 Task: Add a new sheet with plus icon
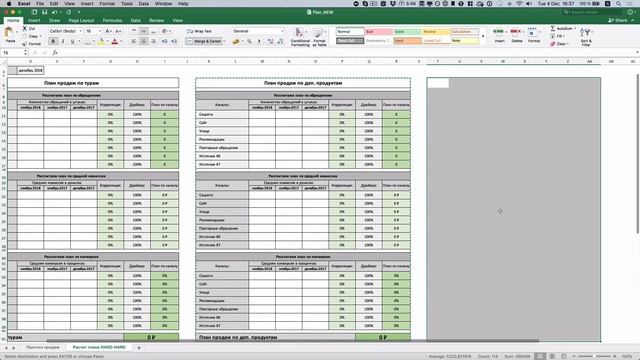(139, 347)
